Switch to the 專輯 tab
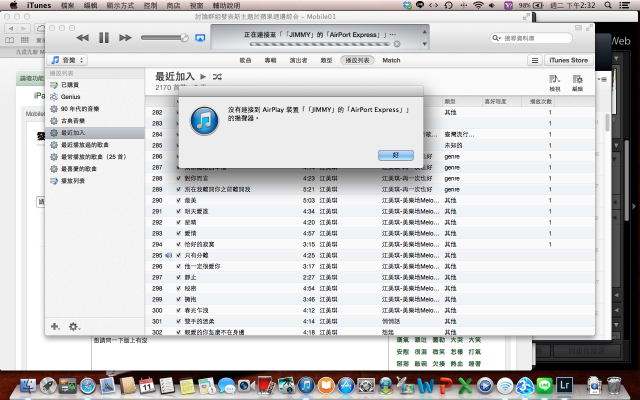Screen dimensions: 640x400 click(270, 60)
